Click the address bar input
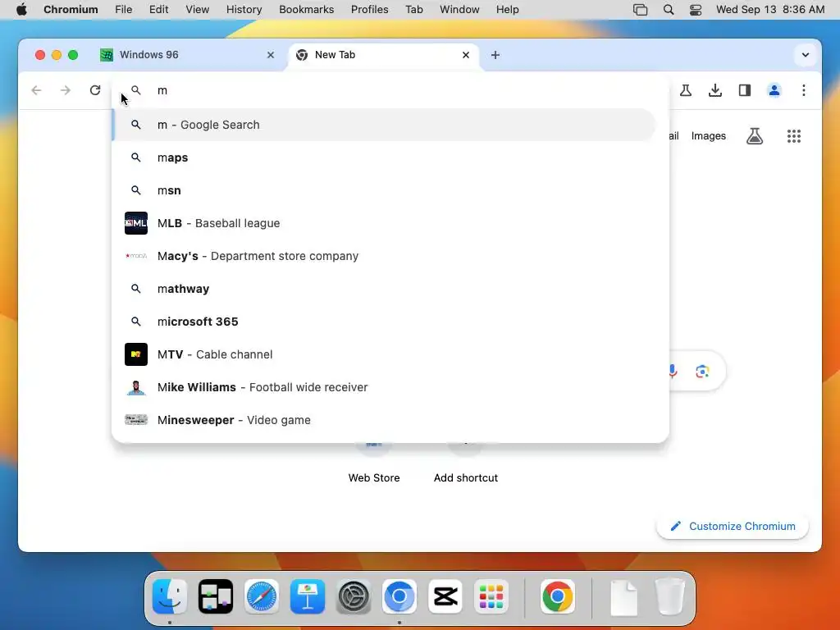This screenshot has width=840, height=630. (391, 90)
